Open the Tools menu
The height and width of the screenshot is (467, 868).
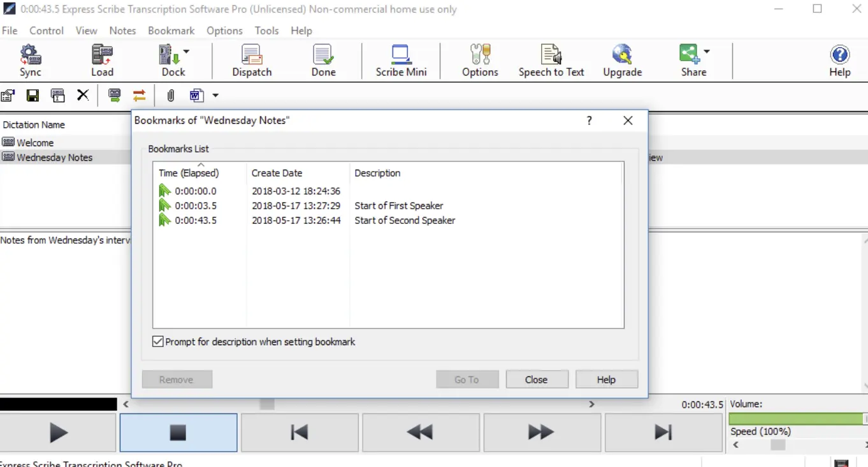click(x=266, y=31)
